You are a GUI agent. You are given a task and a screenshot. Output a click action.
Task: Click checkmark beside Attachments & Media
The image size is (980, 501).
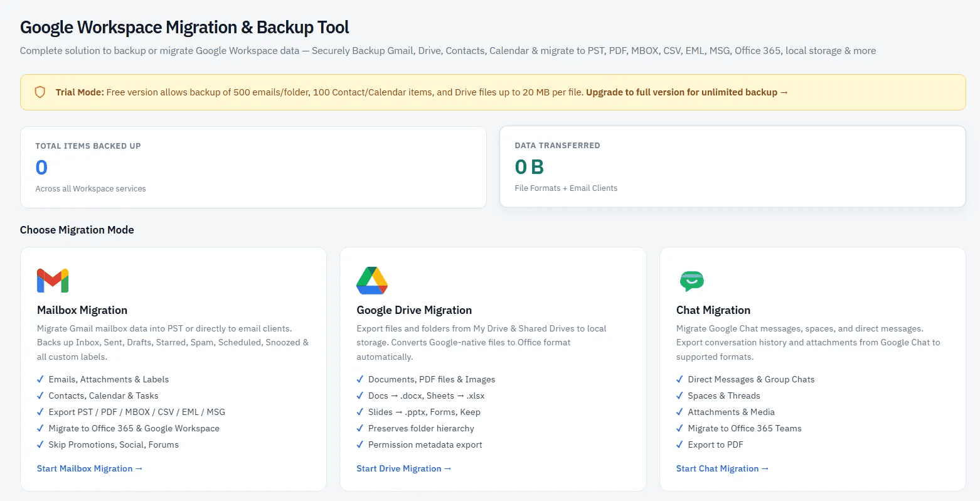tap(680, 412)
